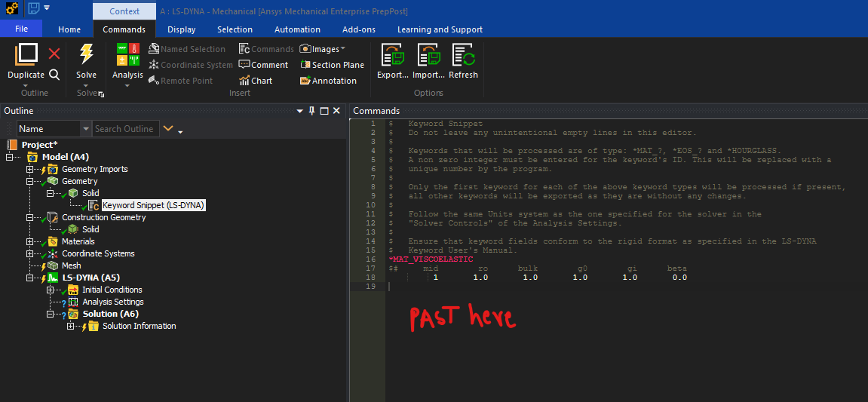Expand the Materials node
Image resolution: width=868 pixels, height=402 pixels.
30,241
